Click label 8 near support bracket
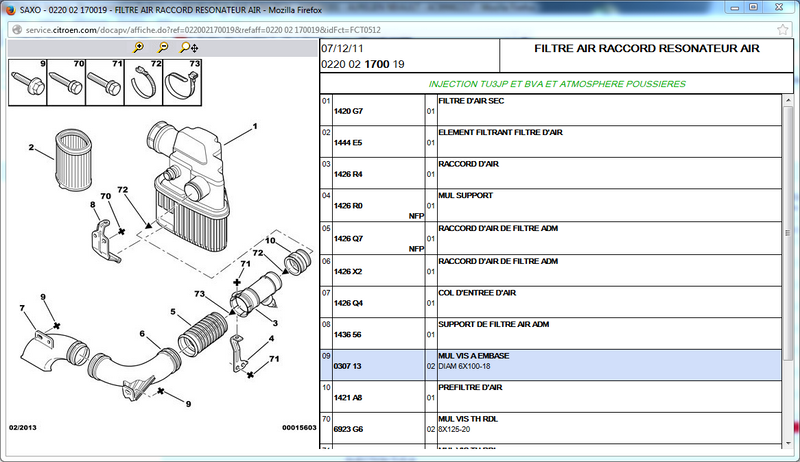The image size is (800, 462). [x=92, y=204]
